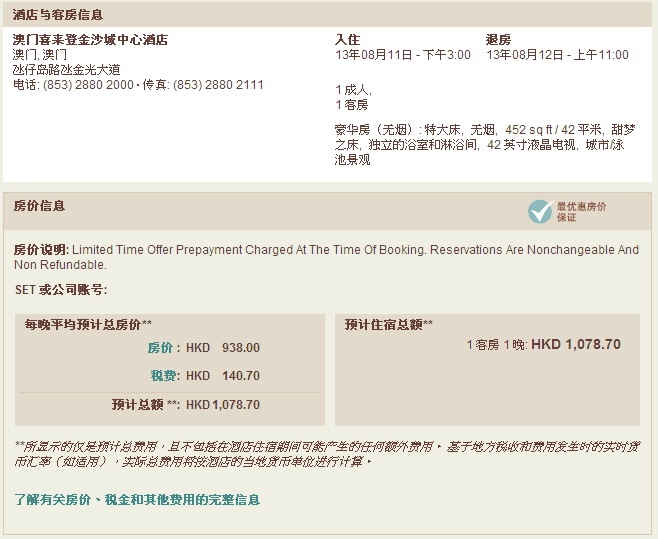658x539 pixels.
Task: Click the hotel phone number (853) 2880 2000
Action: 87,85
